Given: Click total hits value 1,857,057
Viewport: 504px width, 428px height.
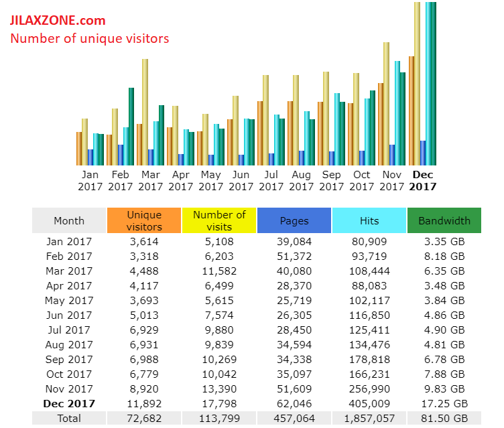Looking at the screenshot, I should pyautogui.click(x=369, y=419).
